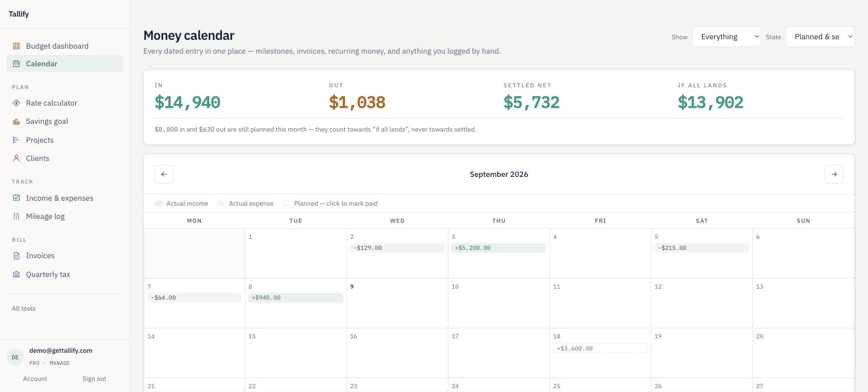This screenshot has height=392, width=868.
Task: Click the SETTLED NET value $5,732
Action: (531, 102)
